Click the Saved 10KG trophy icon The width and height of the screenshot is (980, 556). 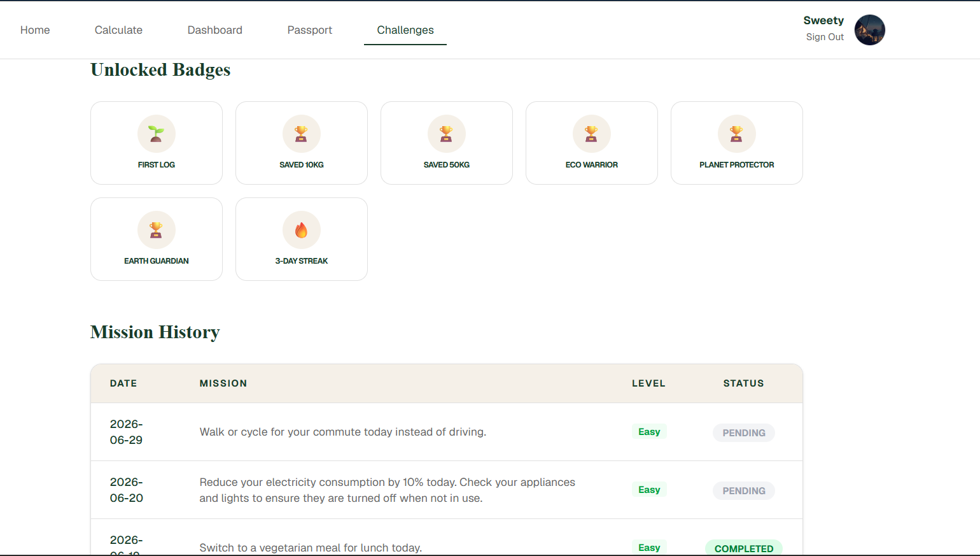click(x=302, y=134)
